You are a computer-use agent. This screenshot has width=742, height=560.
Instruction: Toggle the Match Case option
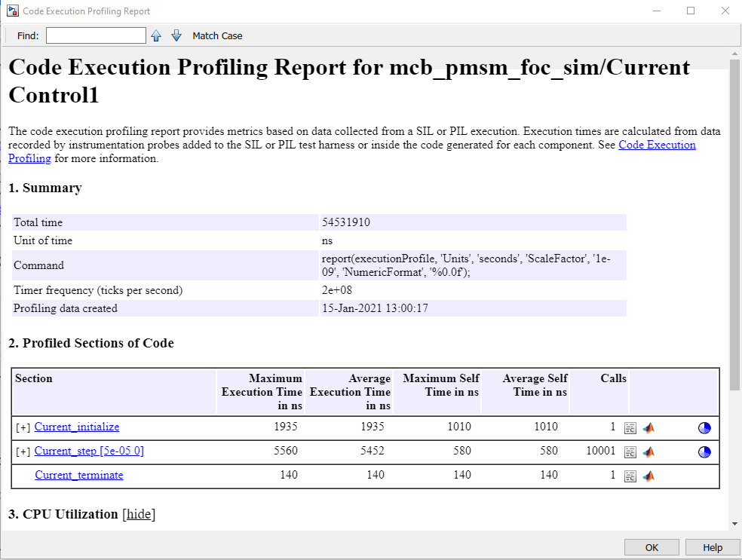click(x=217, y=36)
